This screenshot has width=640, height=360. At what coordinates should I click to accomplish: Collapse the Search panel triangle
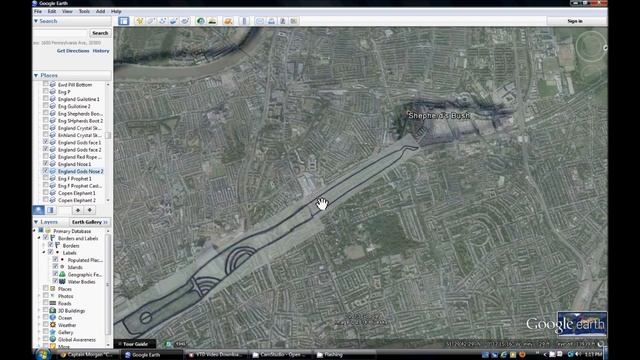click(x=36, y=21)
